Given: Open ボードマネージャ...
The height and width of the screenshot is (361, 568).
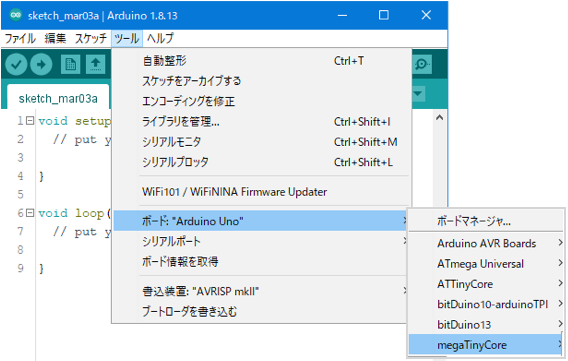Looking at the screenshot, I should click(x=486, y=221).
